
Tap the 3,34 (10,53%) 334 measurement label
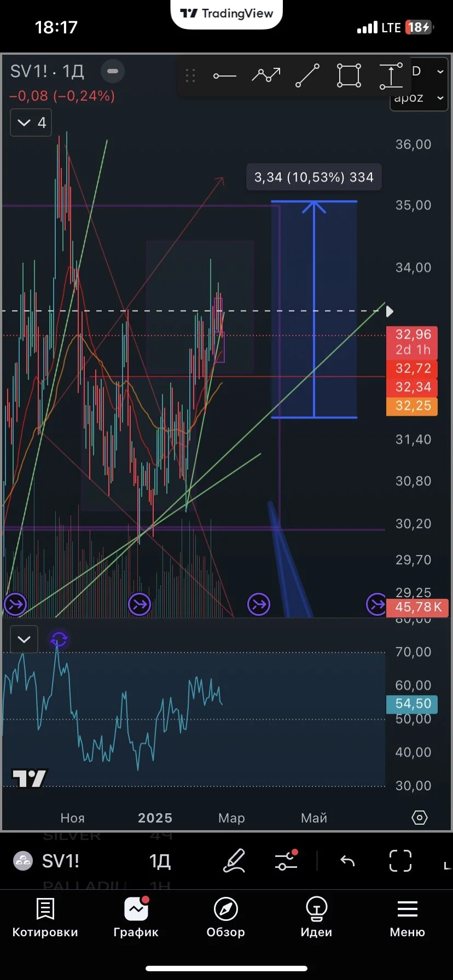pyautogui.click(x=314, y=177)
